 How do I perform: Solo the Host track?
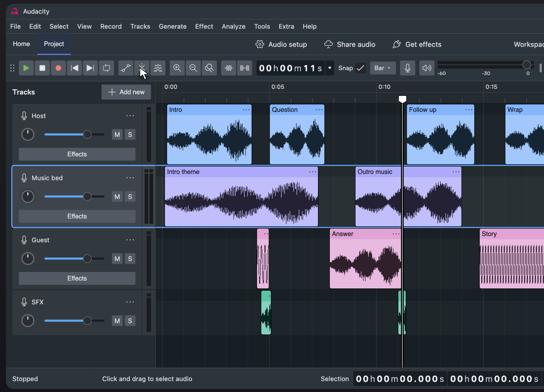[x=130, y=135]
